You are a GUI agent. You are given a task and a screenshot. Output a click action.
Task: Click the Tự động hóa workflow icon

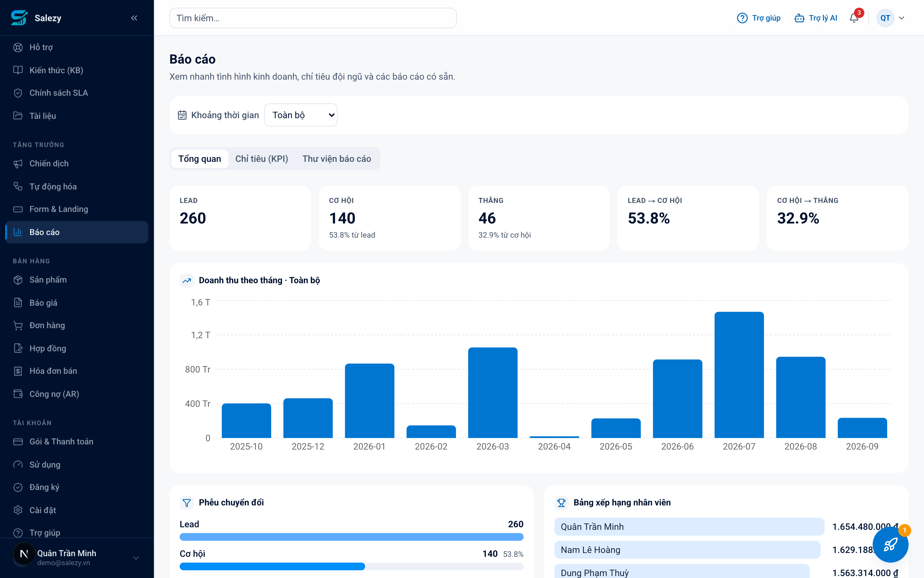[x=18, y=187]
